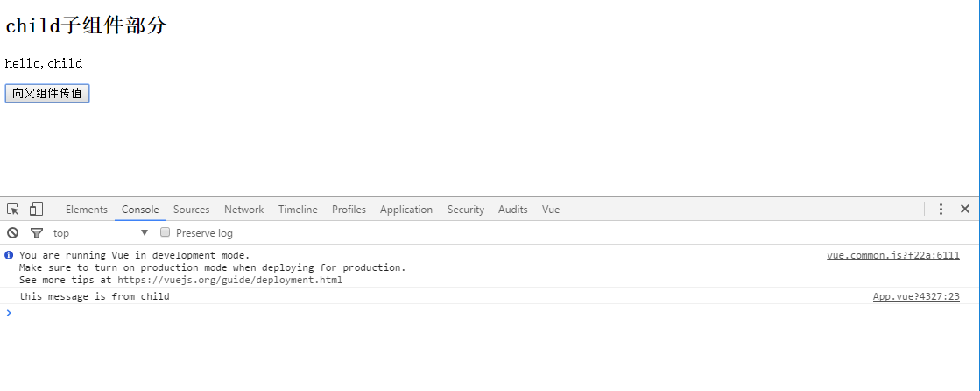Switch to the Elements tab
The width and height of the screenshot is (980, 391).
click(87, 210)
